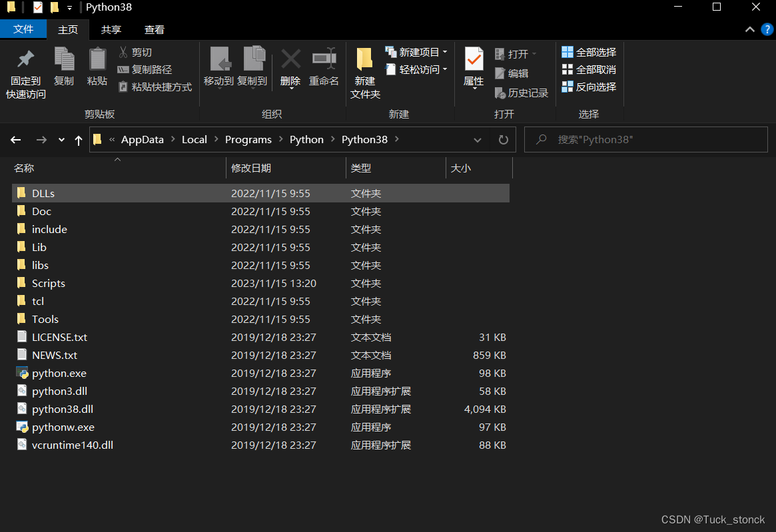Expand the Open (打开) dropdown
776x532 pixels.
[x=534, y=54]
